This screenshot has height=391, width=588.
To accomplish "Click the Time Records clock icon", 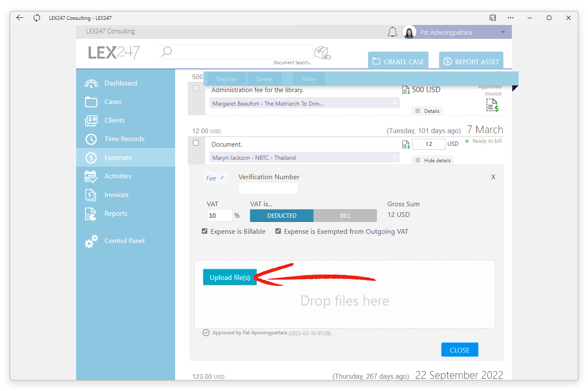I will (91, 139).
